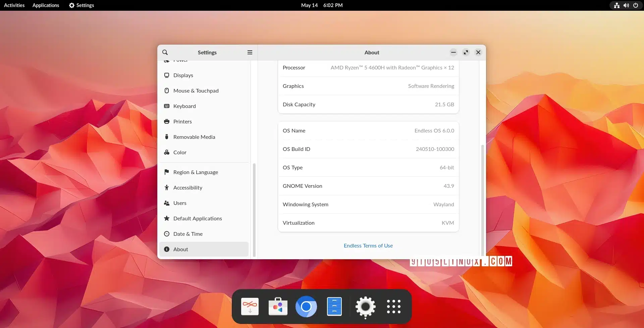This screenshot has width=644, height=328.
Task: Open Endless Terms of Use link
Action: [368, 245]
